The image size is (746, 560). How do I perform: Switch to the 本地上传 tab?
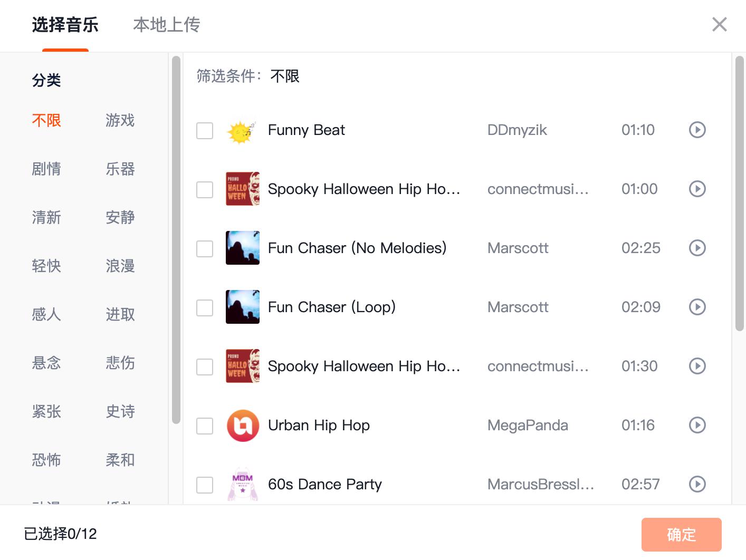[x=167, y=25]
